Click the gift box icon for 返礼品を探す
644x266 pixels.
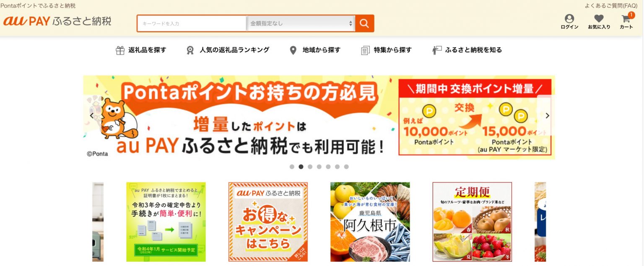(x=120, y=50)
